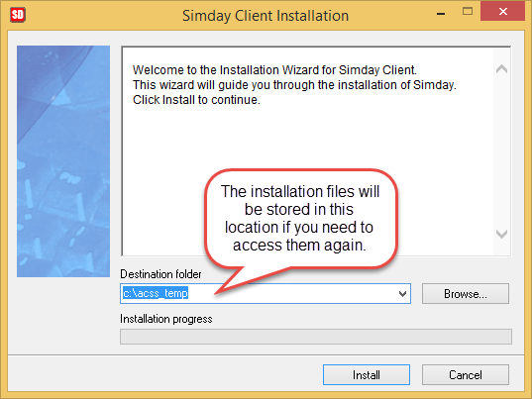Click the blue wizard side banner image
Image resolution: width=532 pixels, height=399 pixels.
pyautogui.click(x=63, y=161)
